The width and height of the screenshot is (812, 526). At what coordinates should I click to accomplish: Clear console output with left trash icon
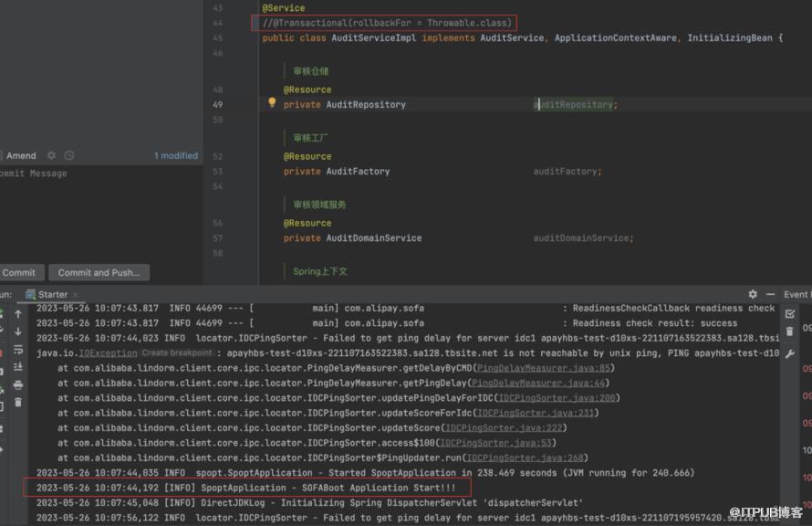(x=17, y=404)
